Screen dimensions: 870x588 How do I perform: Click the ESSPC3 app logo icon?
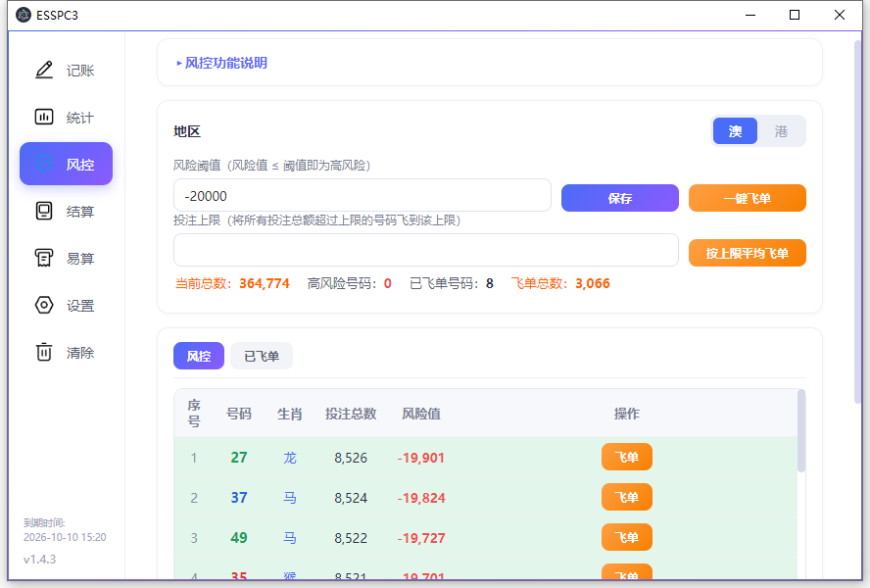[24, 15]
